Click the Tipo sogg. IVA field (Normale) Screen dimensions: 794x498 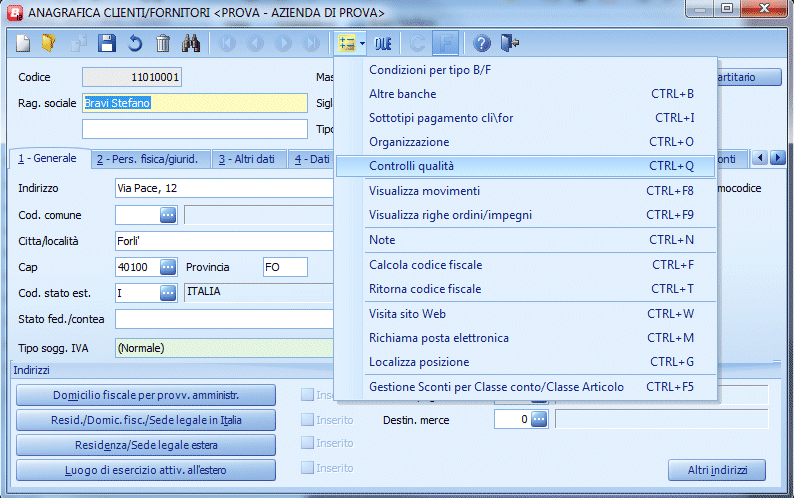[x=224, y=348]
